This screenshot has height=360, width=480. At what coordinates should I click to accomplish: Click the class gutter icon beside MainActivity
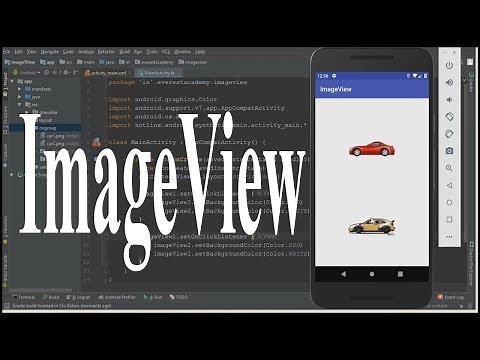(x=96, y=142)
